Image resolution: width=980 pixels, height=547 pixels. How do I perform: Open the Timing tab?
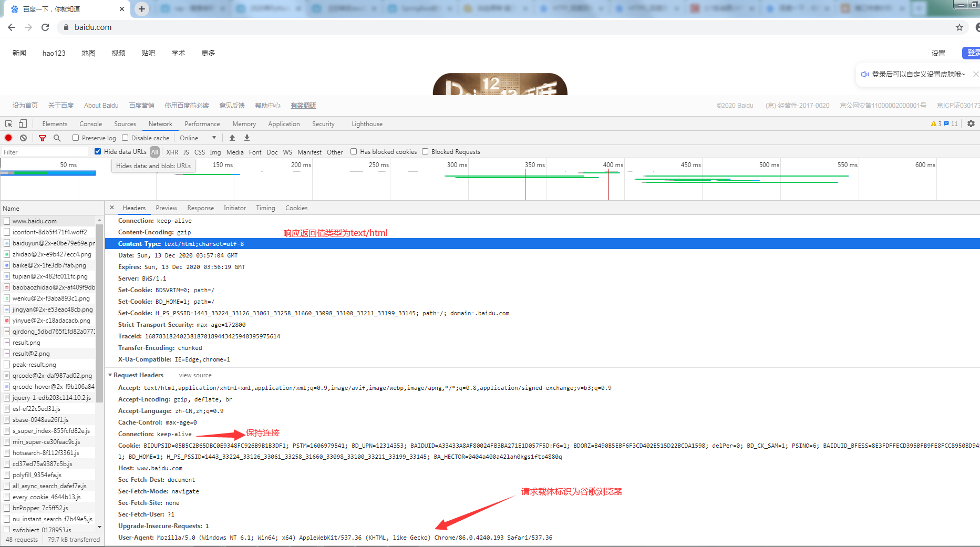266,208
